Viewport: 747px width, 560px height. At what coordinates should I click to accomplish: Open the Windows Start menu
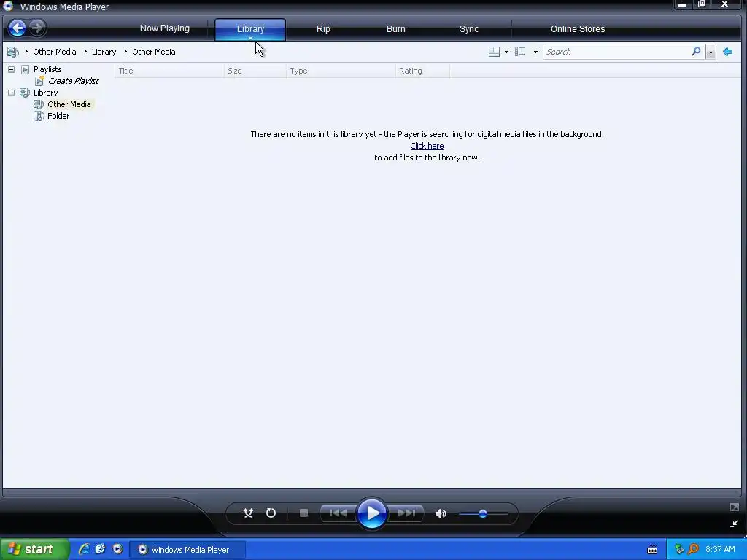tap(34, 550)
